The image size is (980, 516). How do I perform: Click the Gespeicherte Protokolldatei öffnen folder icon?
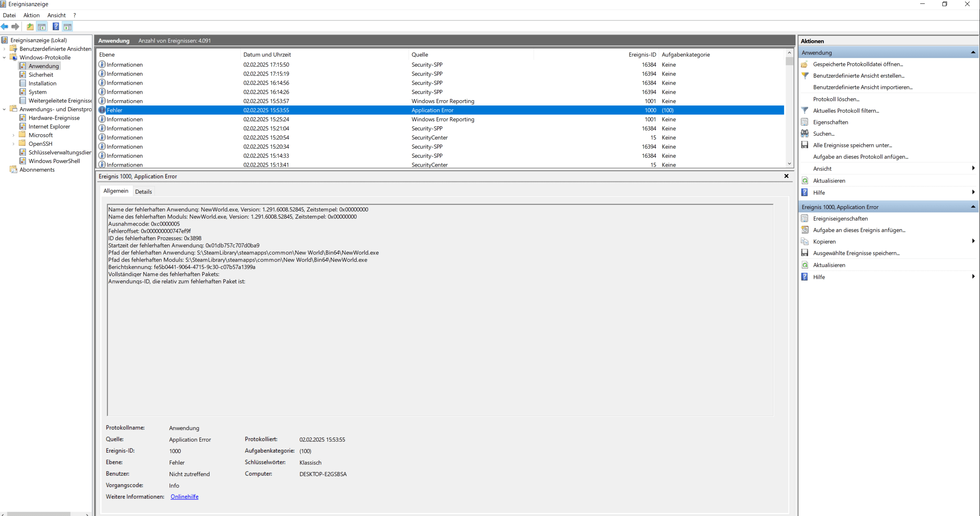click(x=805, y=64)
